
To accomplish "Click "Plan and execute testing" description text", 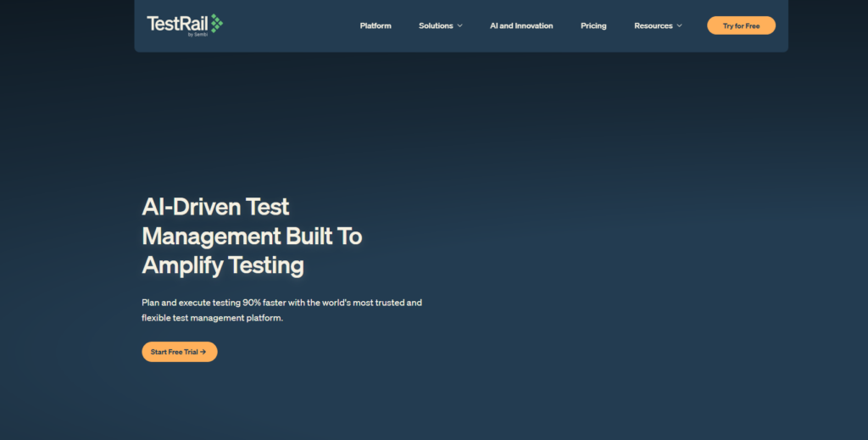I will click(191, 303).
